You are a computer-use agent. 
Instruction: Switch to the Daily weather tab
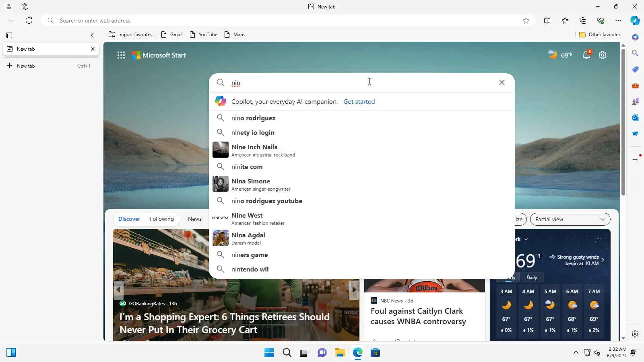[532, 278]
